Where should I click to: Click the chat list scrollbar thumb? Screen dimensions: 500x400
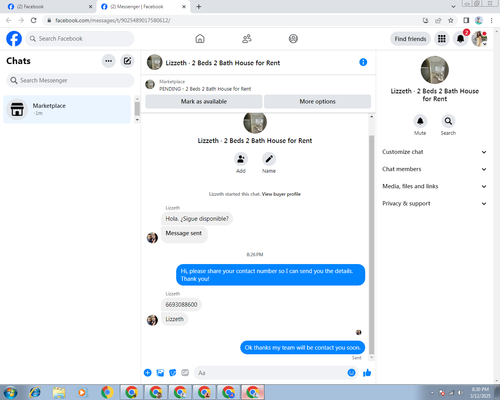(137, 109)
